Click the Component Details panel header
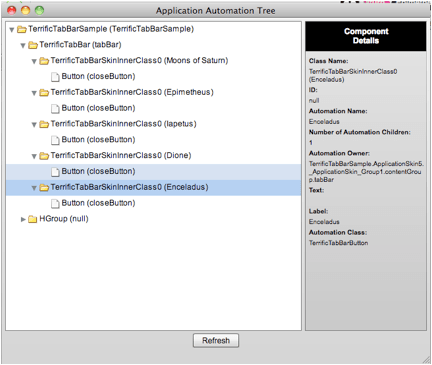Image resolution: width=432 pixels, height=365 pixels. 366,36
